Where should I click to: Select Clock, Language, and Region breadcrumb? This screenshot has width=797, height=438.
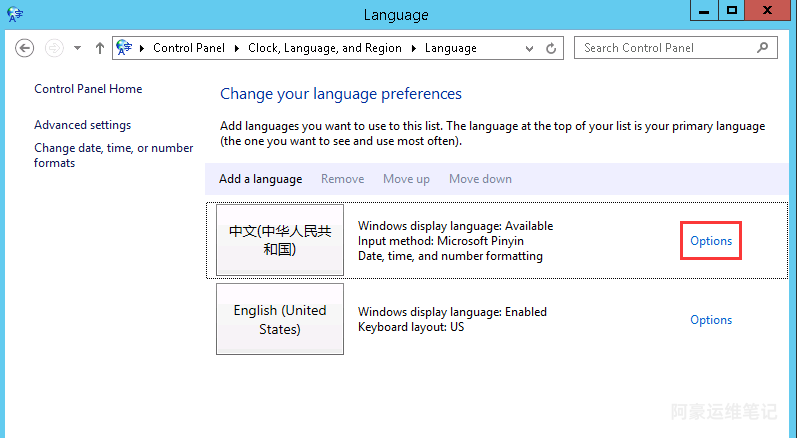324,48
